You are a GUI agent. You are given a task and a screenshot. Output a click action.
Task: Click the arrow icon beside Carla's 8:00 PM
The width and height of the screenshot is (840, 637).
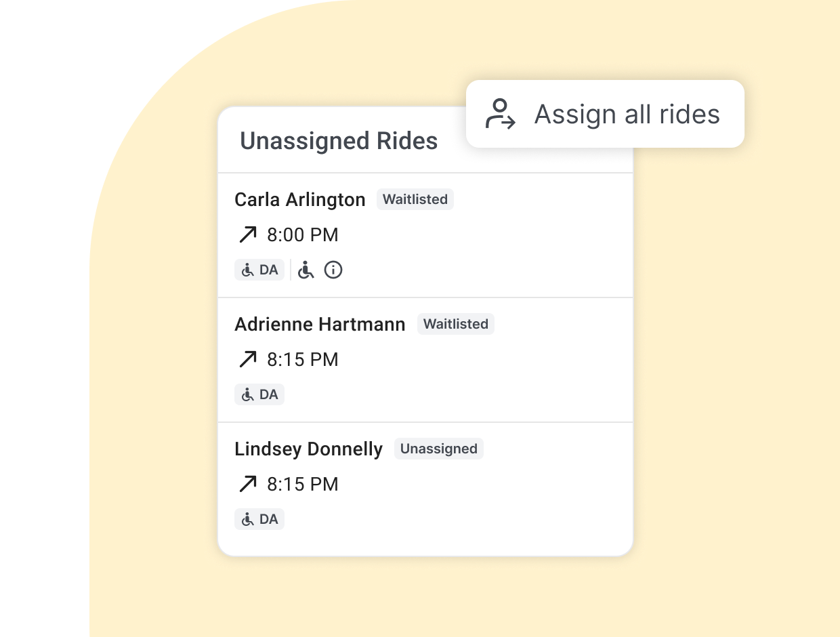(x=248, y=235)
